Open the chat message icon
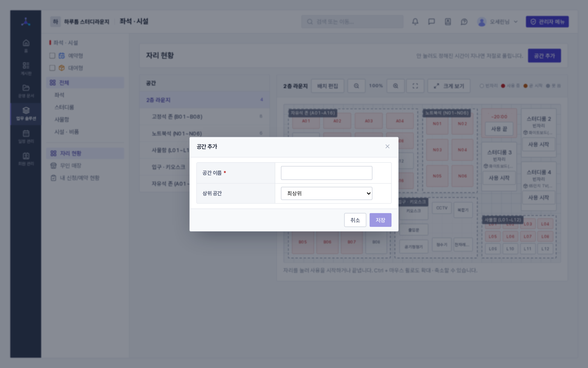This screenshot has height=368, width=588. pos(431,22)
